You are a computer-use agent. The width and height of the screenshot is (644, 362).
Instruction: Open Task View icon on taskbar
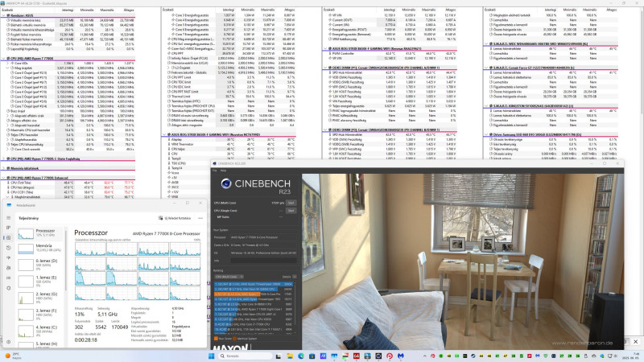coord(279,356)
